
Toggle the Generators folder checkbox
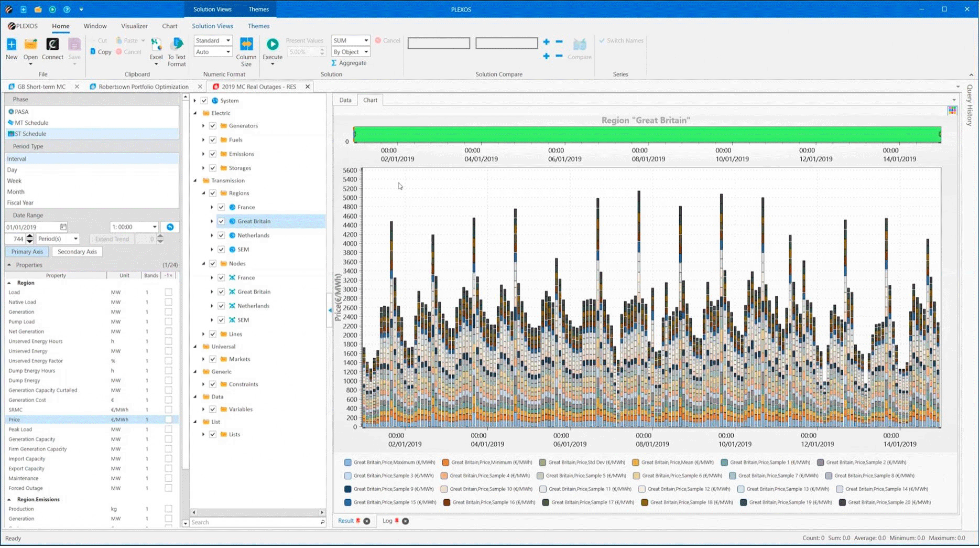point(213,126)
